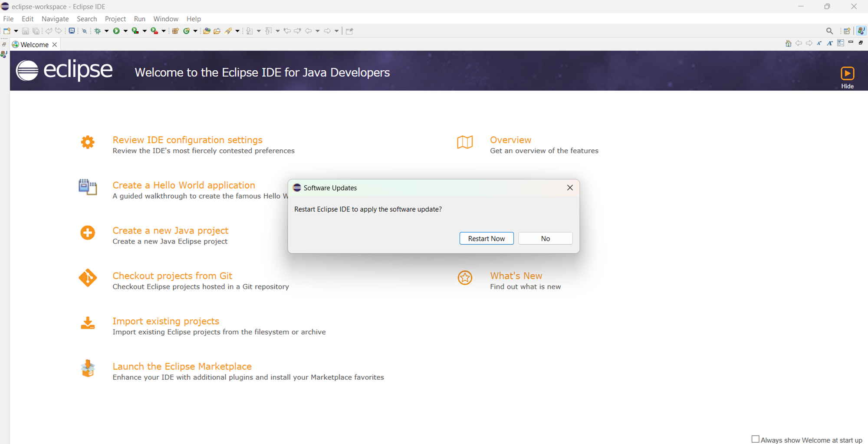
Task: Click the toolbar Search magnifier icon
Action: (x=829, y=31)
